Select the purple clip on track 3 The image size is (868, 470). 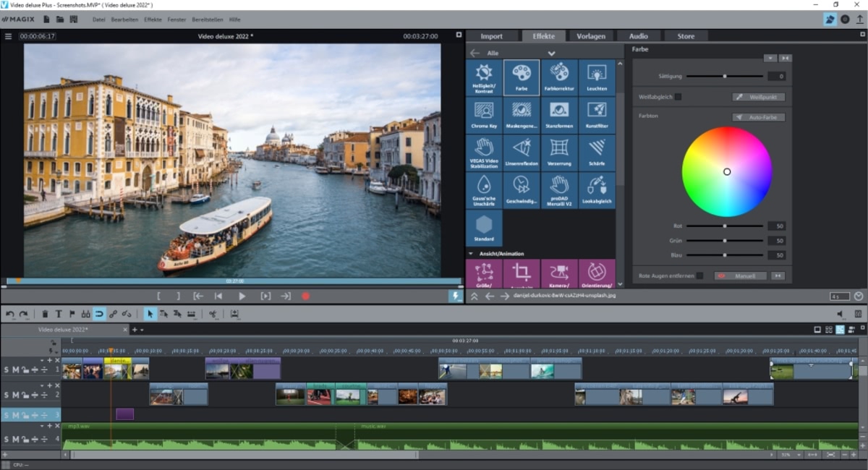pos(124,414)
